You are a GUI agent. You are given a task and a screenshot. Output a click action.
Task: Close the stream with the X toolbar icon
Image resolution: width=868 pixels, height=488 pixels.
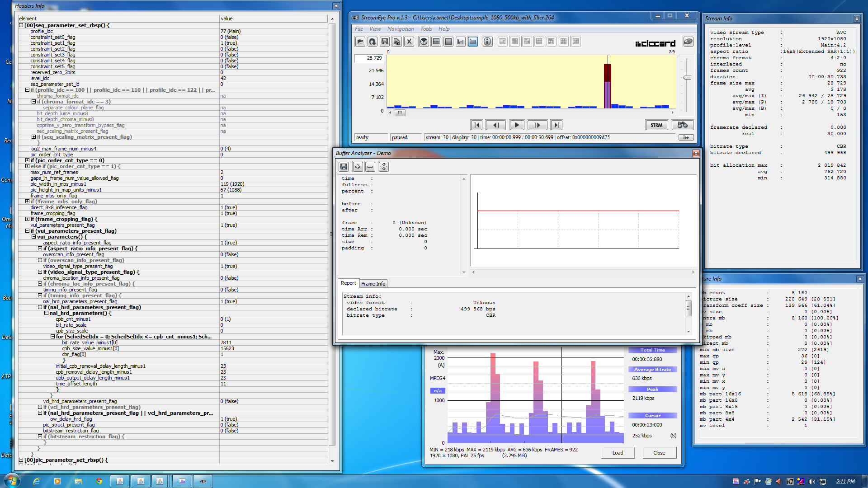[x=409, y=42]
